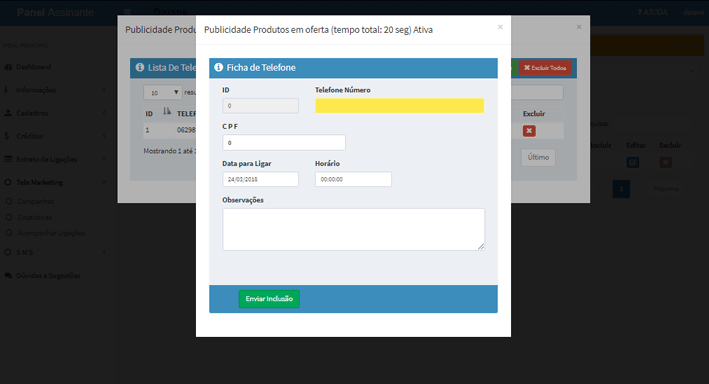709x384 pixels.
Task: Click the AJUDA help link
Action: click(652, 12)
